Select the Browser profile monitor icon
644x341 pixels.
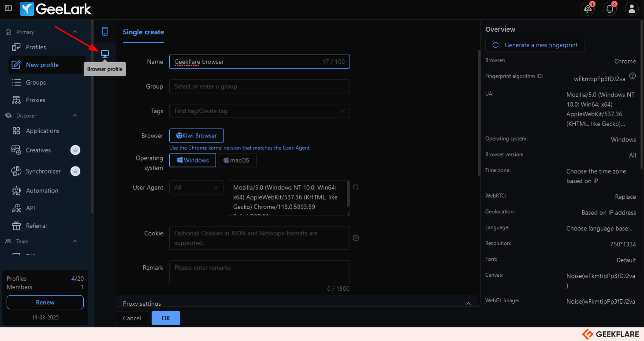(105, 54)
